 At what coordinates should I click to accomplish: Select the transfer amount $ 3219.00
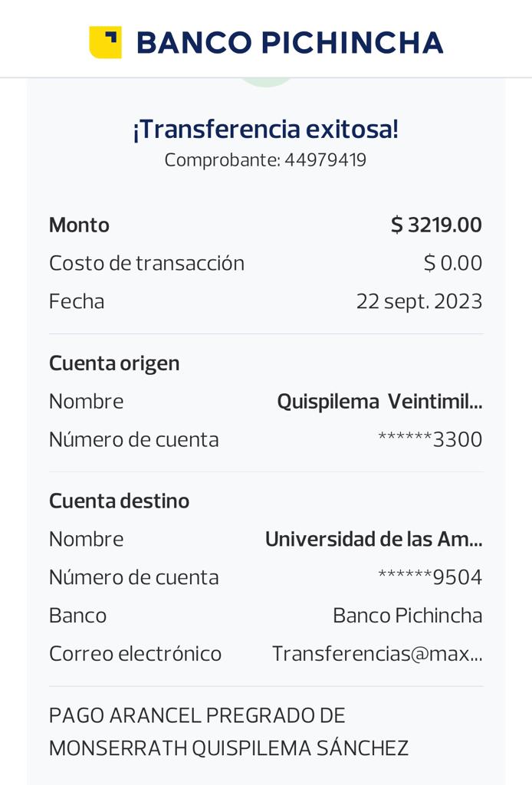(x=436, y=225)
